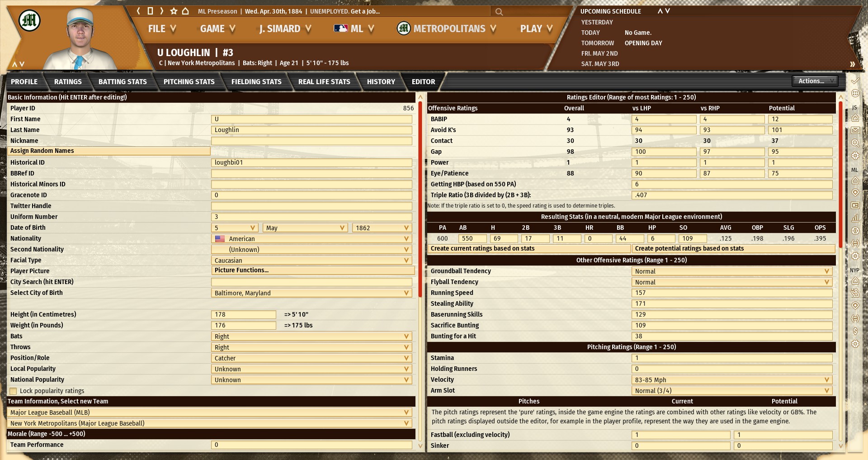
Task: Click the dollar sign finances icon
Action: [x=855, y=331]
